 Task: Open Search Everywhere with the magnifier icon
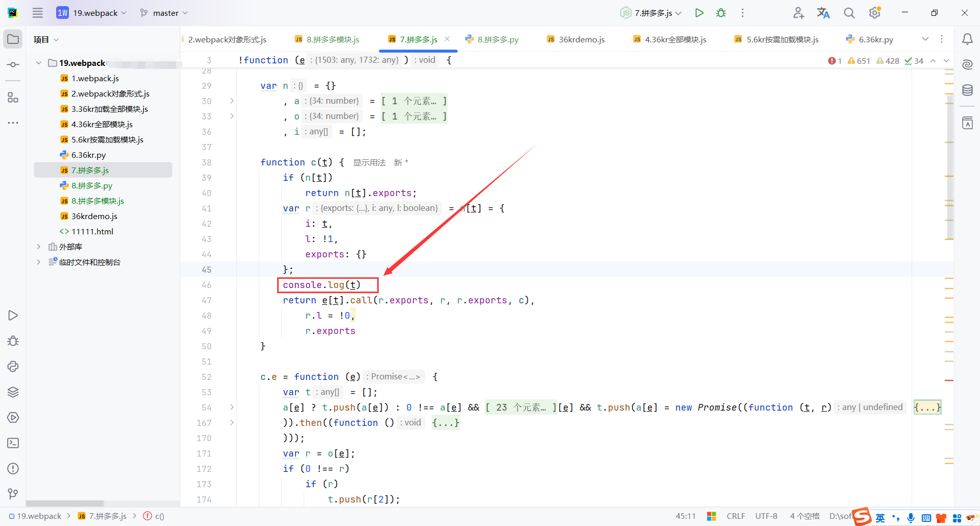tap(849, 13)
